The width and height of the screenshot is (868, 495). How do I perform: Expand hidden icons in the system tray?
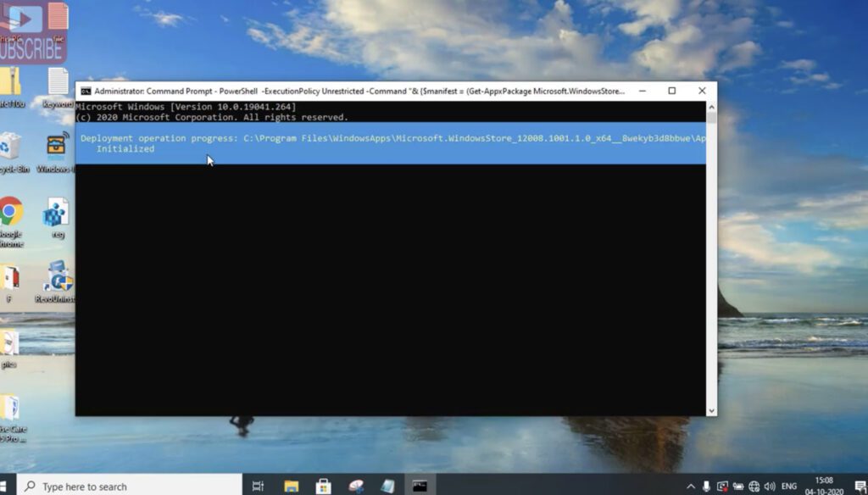click(690, 485)
